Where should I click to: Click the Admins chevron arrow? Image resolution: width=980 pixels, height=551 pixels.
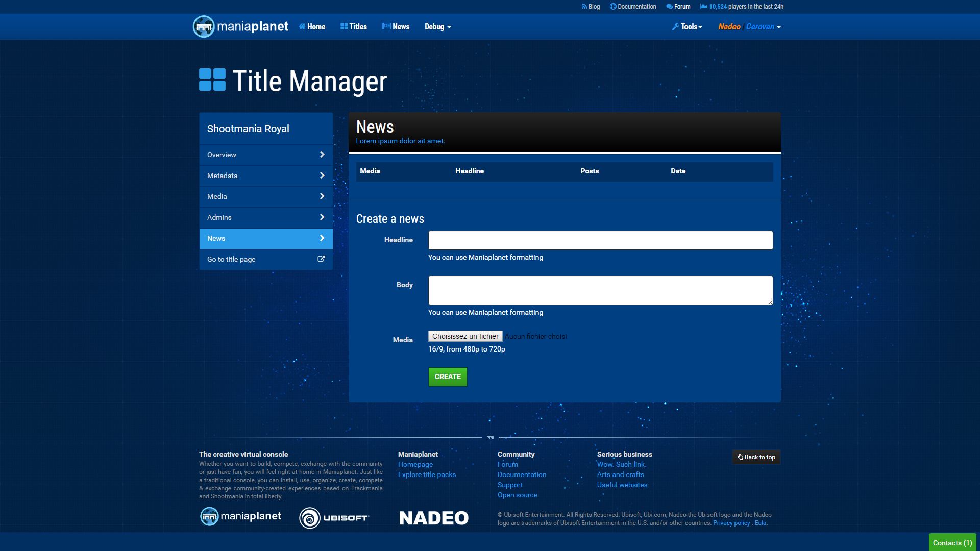pos(322,217)
